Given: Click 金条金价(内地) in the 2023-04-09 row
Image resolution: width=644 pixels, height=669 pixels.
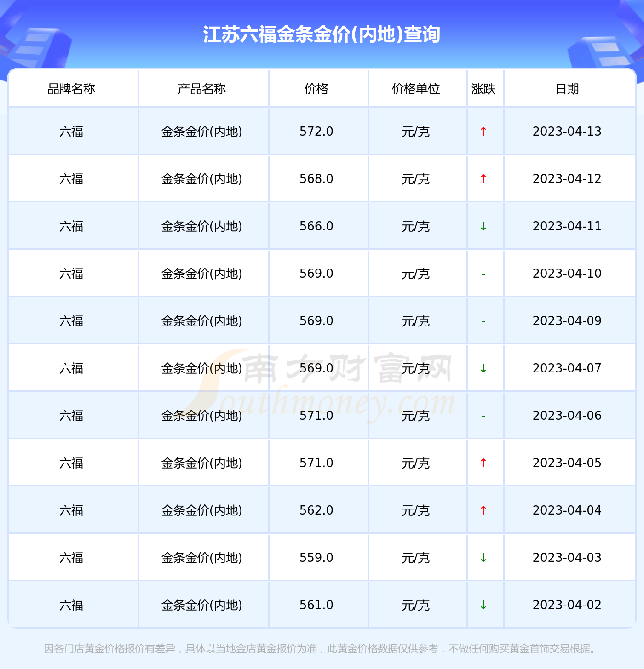Looking at the screenshot, I should pos(202,321).
